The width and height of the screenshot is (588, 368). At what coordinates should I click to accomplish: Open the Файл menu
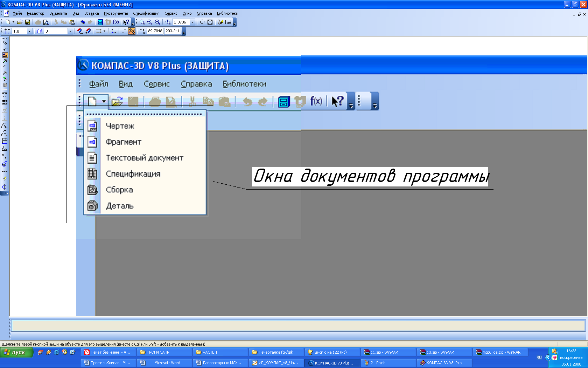coord(17,14)
